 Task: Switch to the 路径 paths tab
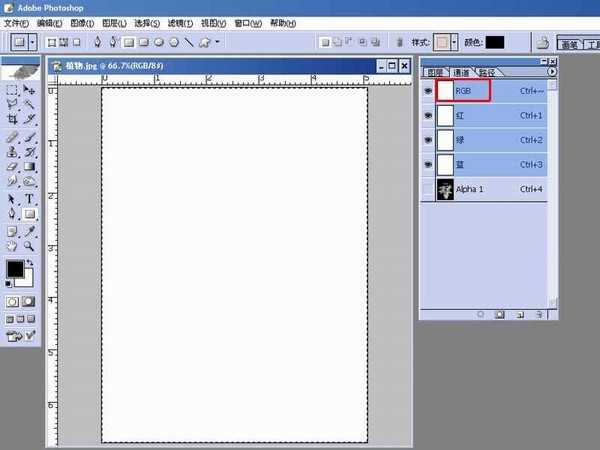pyautogui.click(x=487, y=72)
